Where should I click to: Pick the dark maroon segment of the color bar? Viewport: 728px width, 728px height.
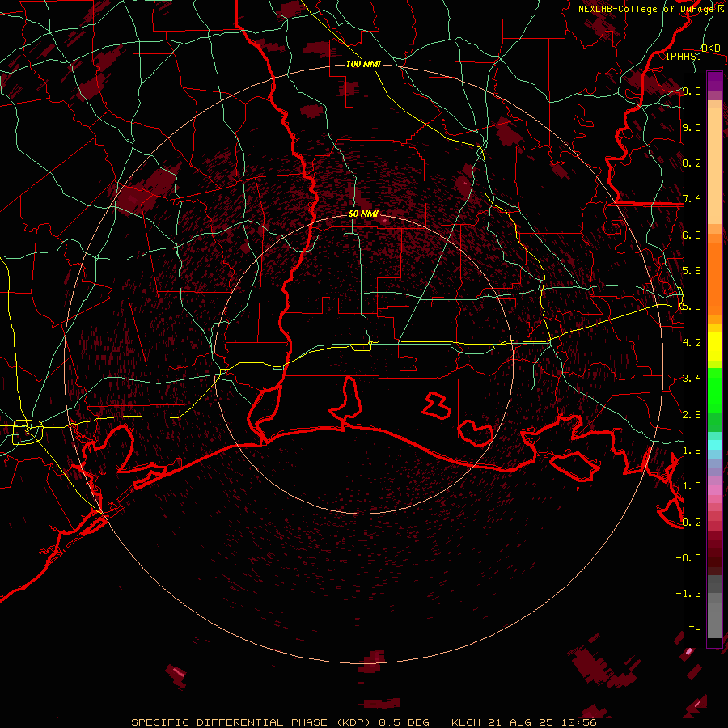click(x=714, y=552)
